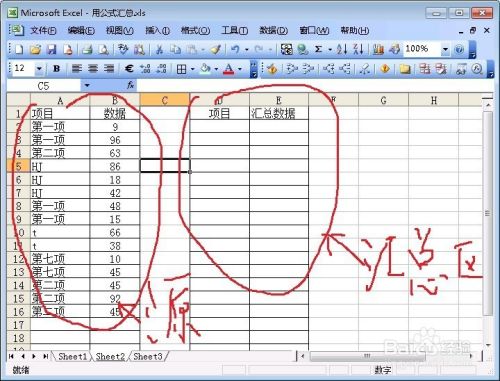Open Print Preview from the toolbar
This screenshot has height=381, width=500.
pos(104,50)
